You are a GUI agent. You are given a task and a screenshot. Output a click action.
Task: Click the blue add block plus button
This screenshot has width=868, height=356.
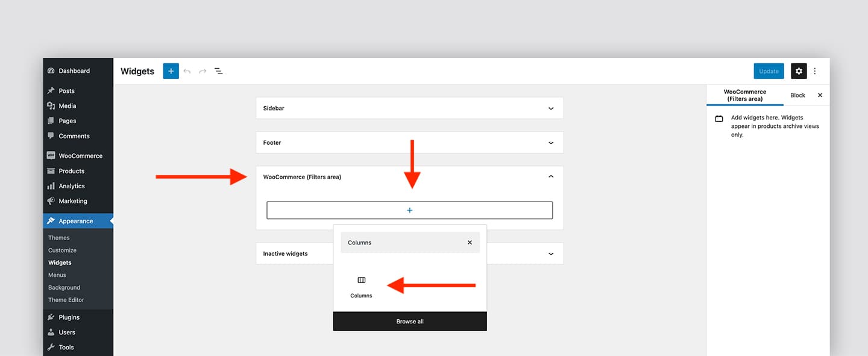click(171, 71)
